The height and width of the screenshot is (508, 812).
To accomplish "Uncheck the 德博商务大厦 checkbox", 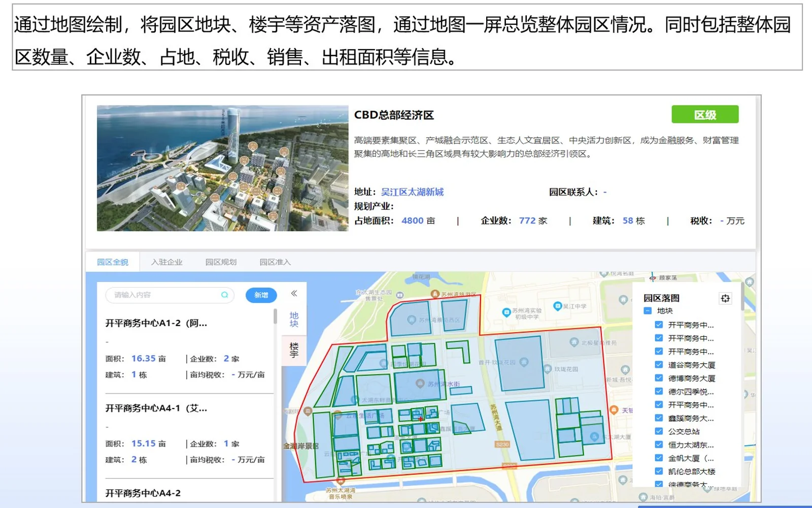I will click(659, 378).
